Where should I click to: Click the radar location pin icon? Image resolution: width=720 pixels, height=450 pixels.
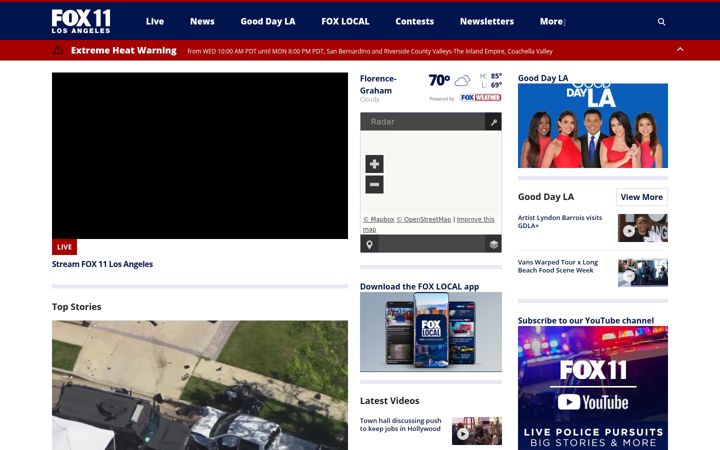pyautogui.click(x=369, y=244)
